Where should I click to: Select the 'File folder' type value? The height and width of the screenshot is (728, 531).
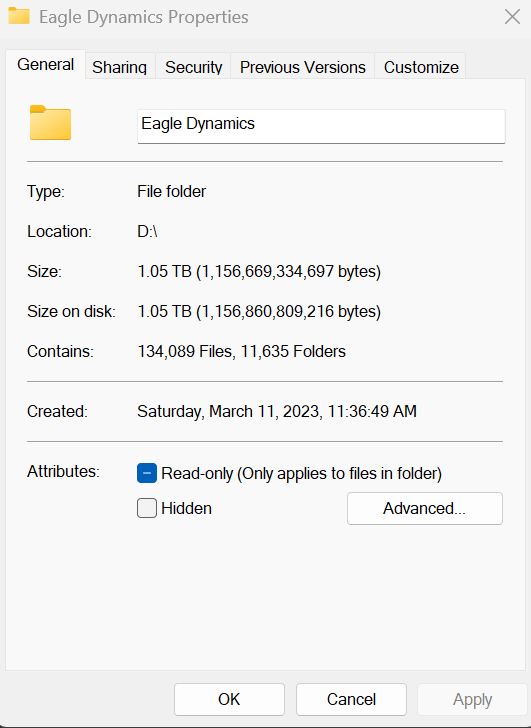tap(171, 192)
